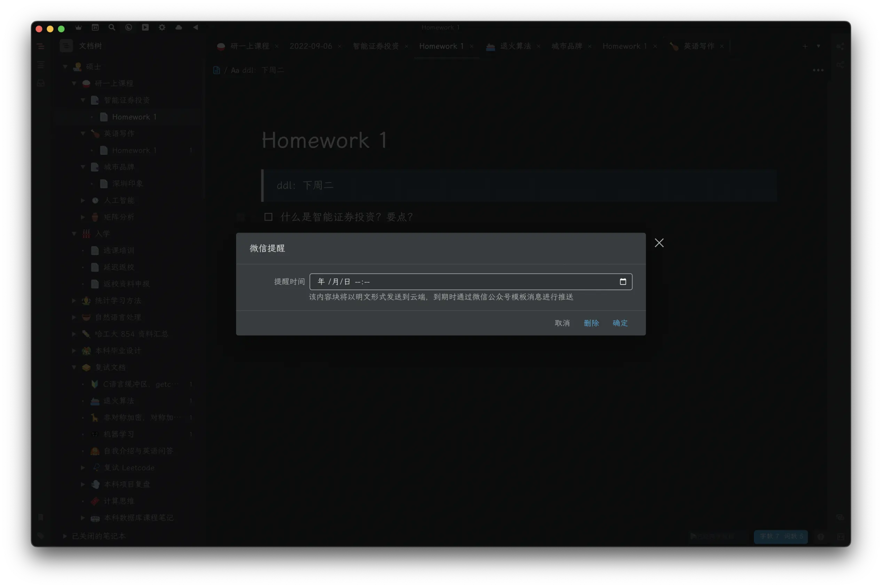The width and height of the screenshot is (882, 588).
Task: Click the play-square icon in toolbar
Action: [x=145, y=27]
